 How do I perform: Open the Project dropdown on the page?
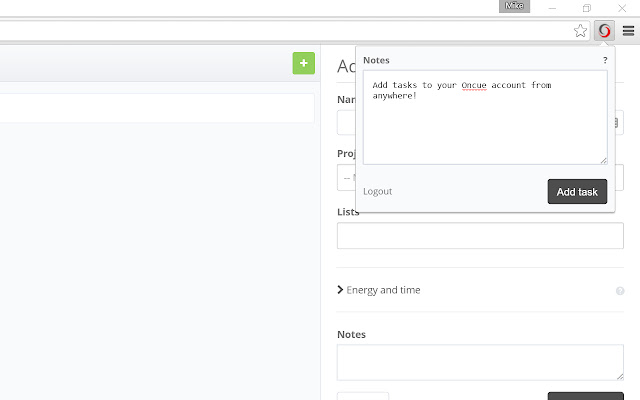pyautogui.click(x=346, y=178)
